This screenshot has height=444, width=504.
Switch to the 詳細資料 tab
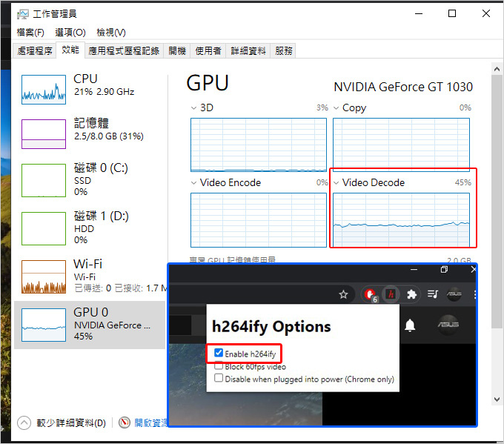tap(248, 51)
